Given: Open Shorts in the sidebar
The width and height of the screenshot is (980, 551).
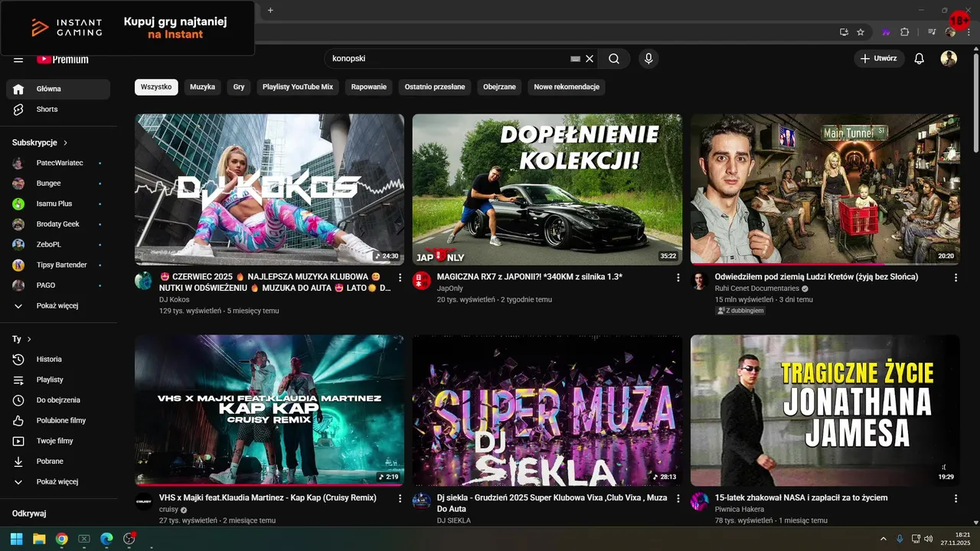Looking at the screenshot, I should point(58,109).
